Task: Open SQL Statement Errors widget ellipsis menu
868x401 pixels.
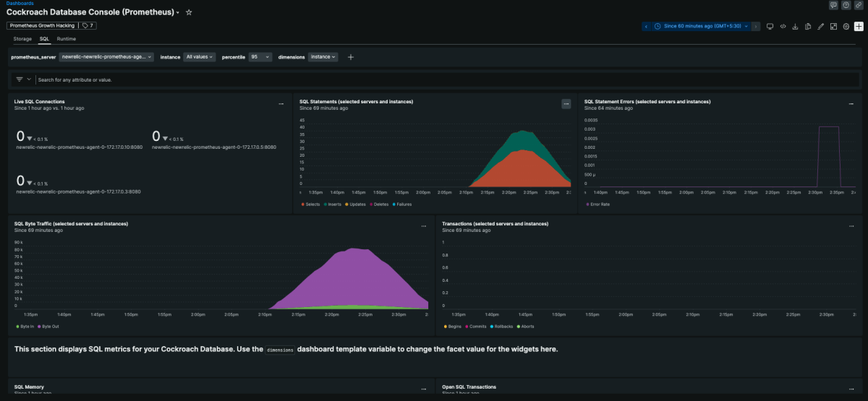Action: [x=851, y=105]
